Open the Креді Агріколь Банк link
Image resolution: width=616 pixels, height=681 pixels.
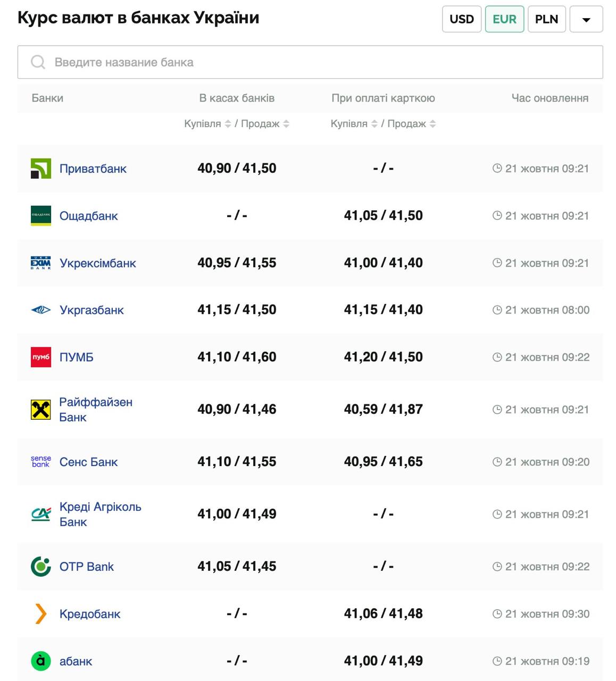(x=101, y=514)
